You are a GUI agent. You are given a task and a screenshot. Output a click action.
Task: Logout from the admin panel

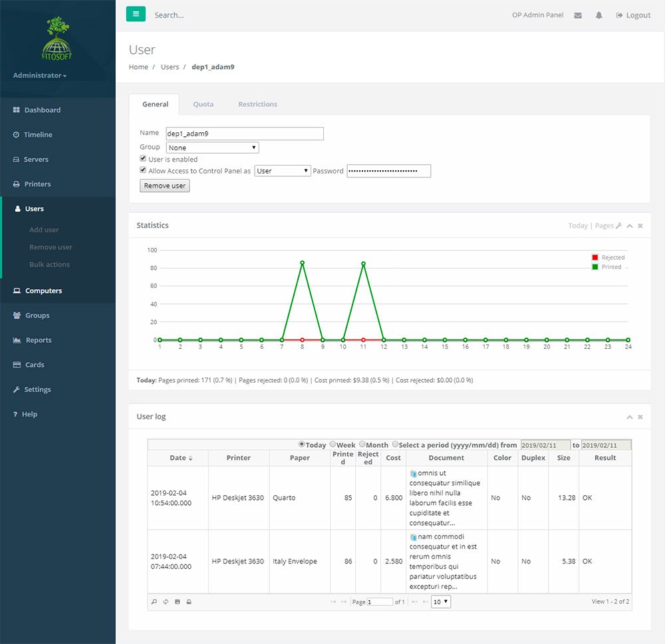(632, 15)
